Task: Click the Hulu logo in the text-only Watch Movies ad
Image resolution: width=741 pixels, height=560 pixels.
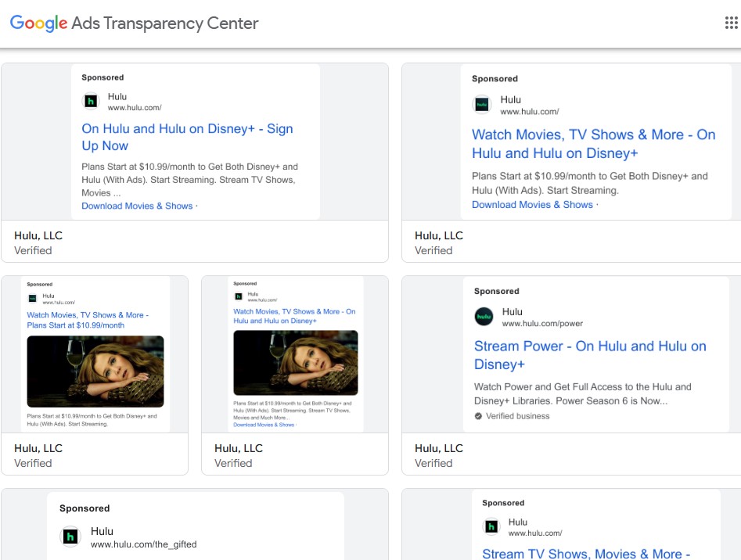Action: (482, 104)
